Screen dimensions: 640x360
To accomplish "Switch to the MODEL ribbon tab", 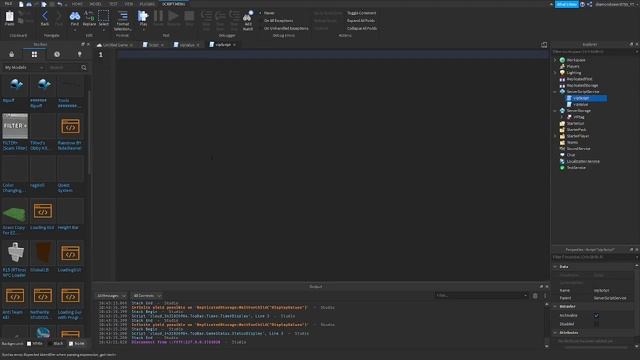I will 95,4.
